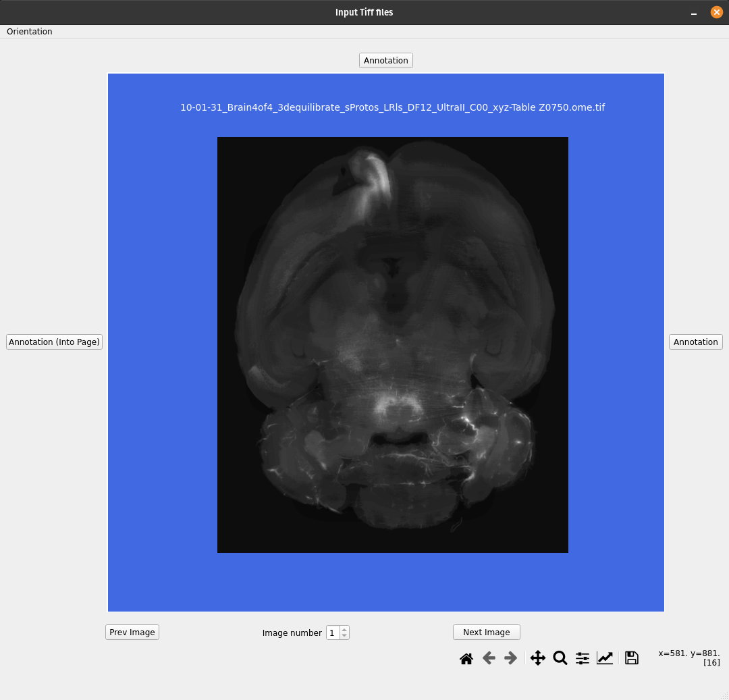Activate the Zoom to rectangle tool
This screenshot has width=729, height=700.
pyautogui.click(x=560, y=658)
